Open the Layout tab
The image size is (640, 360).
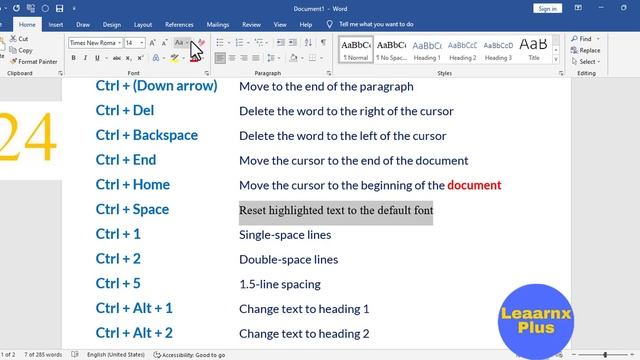(x=143, y=24)
